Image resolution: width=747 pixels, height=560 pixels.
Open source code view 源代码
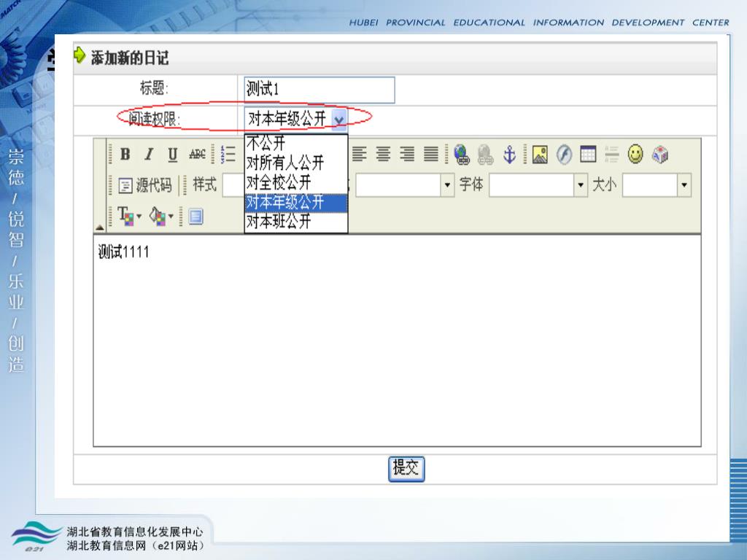click(145, 184)
